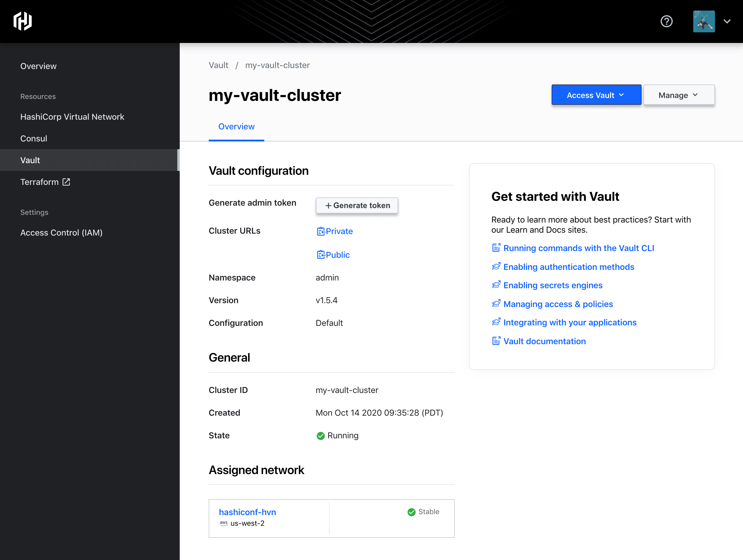Click the Vault breadcrumb link
This screenshot has height=560, width=743.
[218, 65]
